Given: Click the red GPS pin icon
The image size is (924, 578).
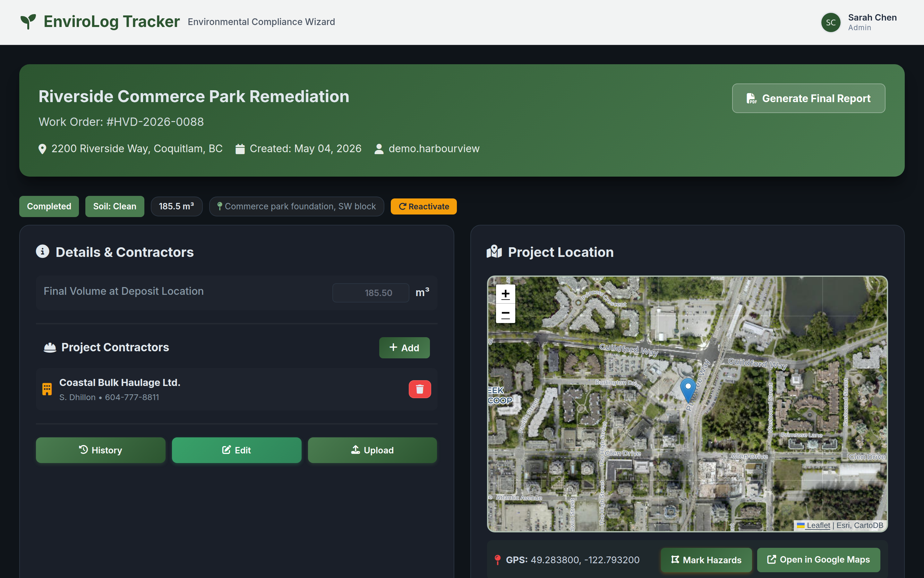Looking at the screenshot, I should (x=497, y=560).
